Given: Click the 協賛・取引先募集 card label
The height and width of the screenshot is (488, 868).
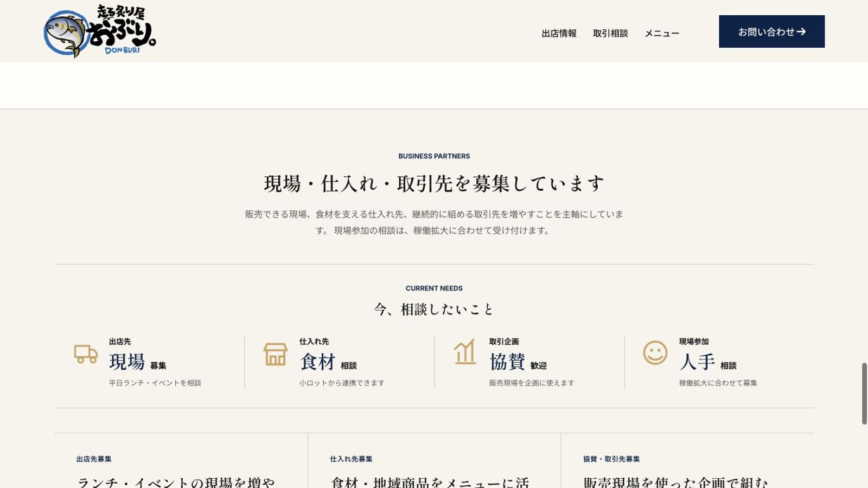Looking at the screenshot, I should point(611,459).
